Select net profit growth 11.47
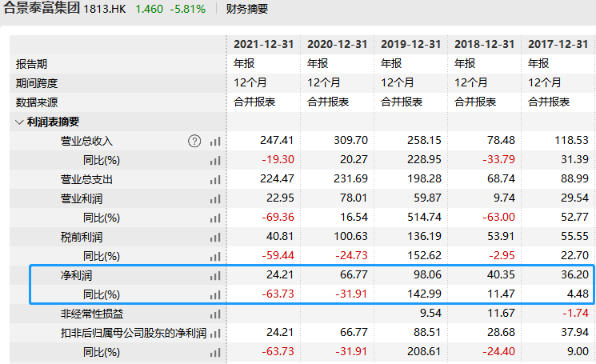Viewport: 596px width, 364px height. 501,294
